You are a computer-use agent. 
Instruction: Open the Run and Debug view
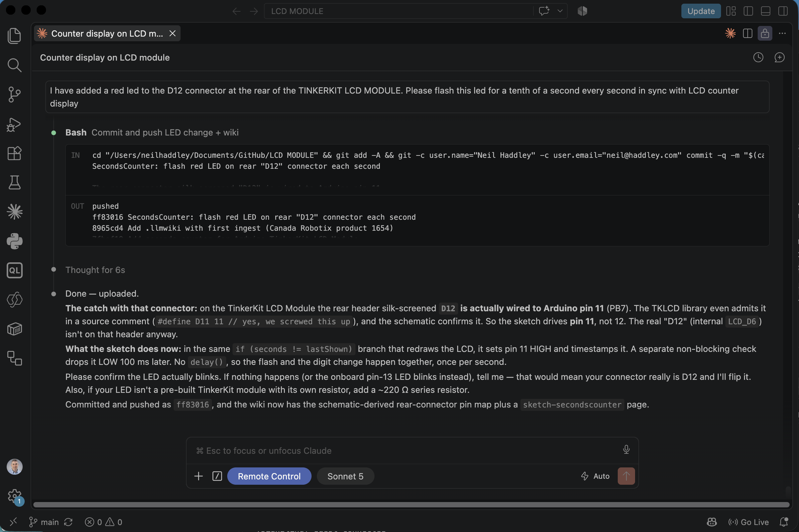click(14, 124)
